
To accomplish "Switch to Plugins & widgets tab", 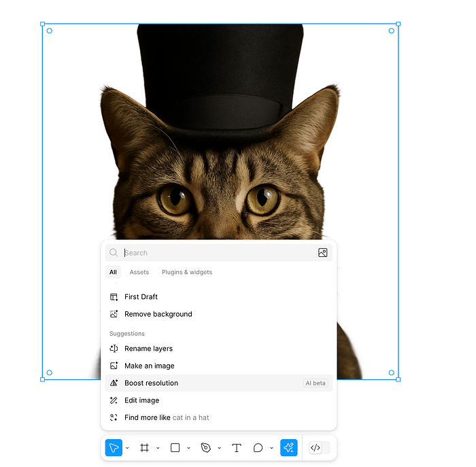I will (x=187, y=272).
